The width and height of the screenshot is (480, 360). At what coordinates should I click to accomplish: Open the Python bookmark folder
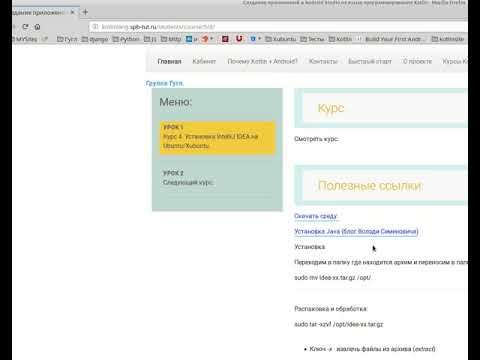126,39
